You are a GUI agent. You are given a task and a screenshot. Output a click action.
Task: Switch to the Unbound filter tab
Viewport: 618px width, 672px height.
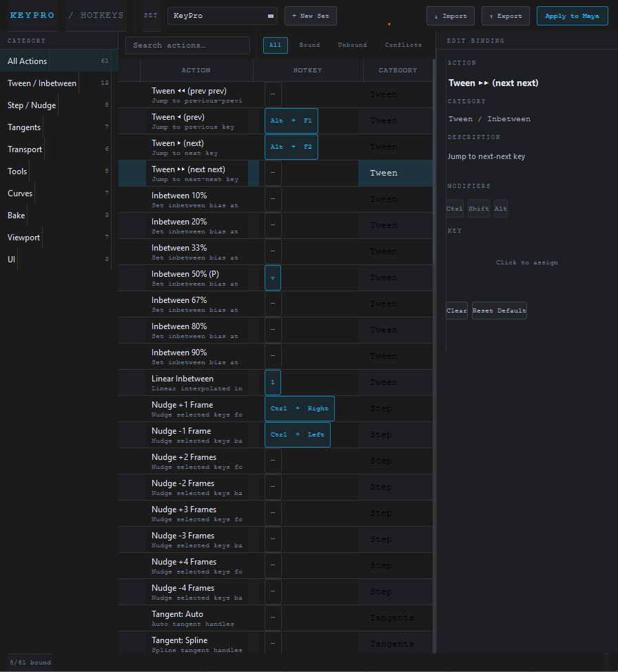tap(352, 45)
